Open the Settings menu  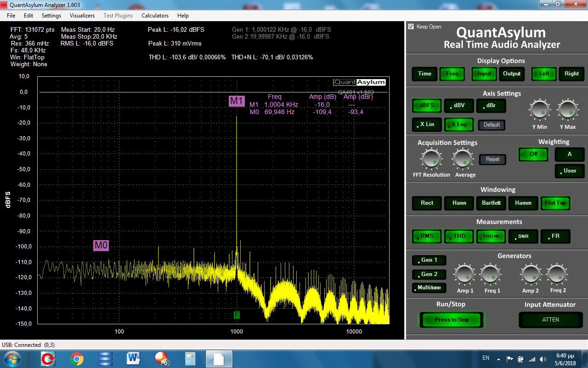51,16
